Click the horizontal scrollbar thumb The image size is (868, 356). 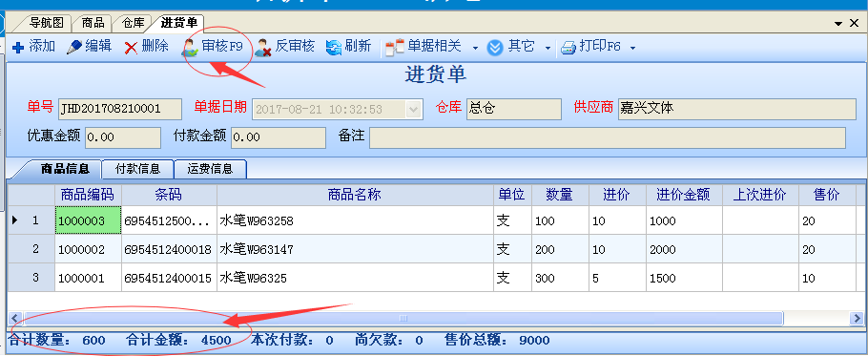(x=403, y=319)
